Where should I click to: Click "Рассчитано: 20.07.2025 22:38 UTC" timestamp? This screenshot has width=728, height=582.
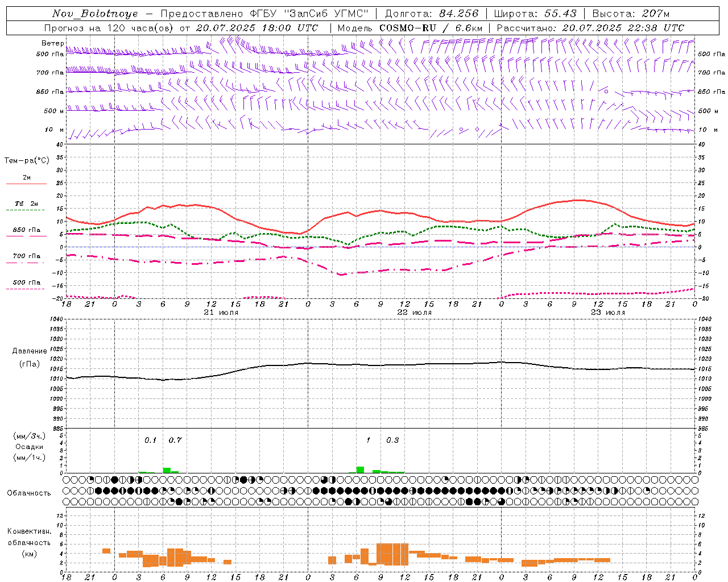590,28
